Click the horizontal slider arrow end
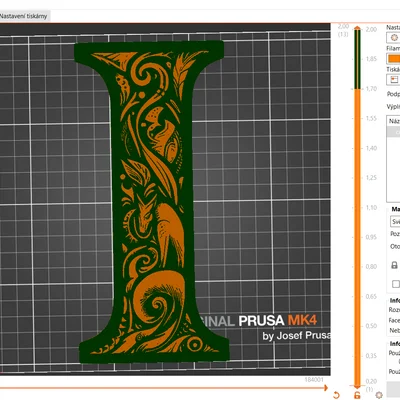The width and height of the screenshot is (400, 400). [325, 388]
